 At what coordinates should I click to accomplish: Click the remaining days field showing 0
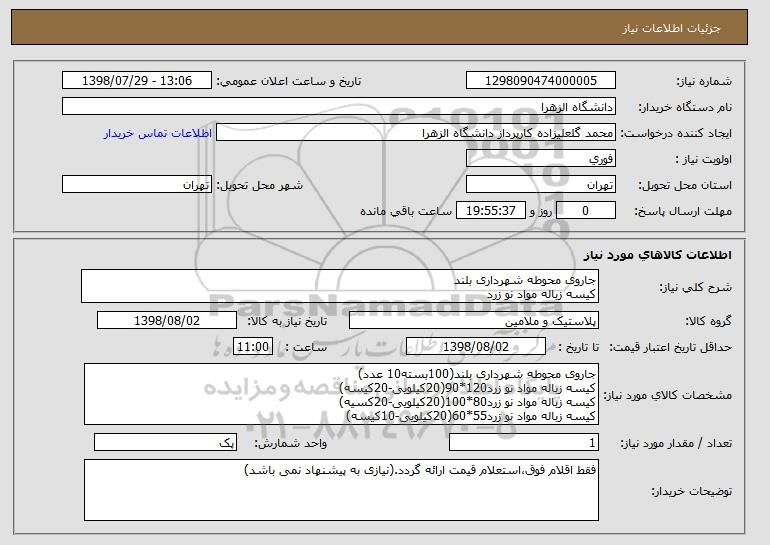(x=585, y=211)
